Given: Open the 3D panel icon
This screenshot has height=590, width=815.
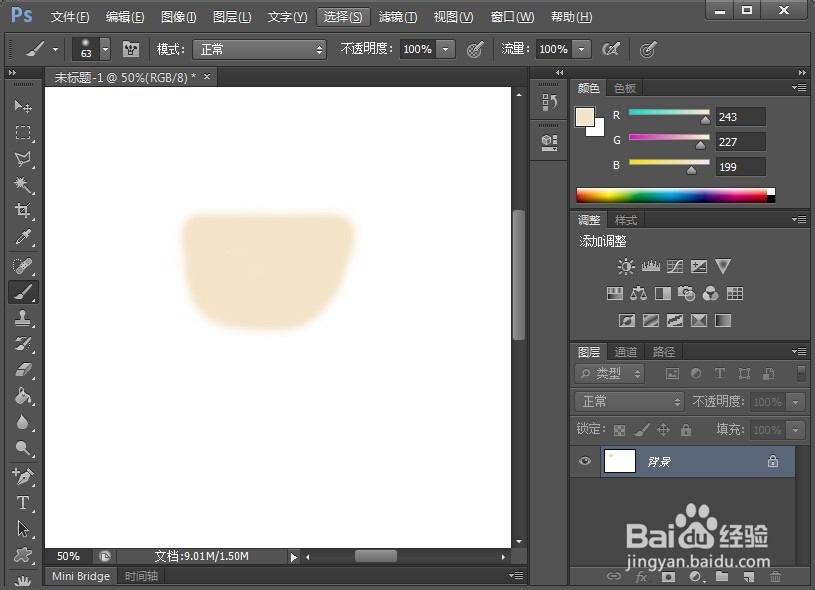Looking at the screenshot, I should click(549, 142).
